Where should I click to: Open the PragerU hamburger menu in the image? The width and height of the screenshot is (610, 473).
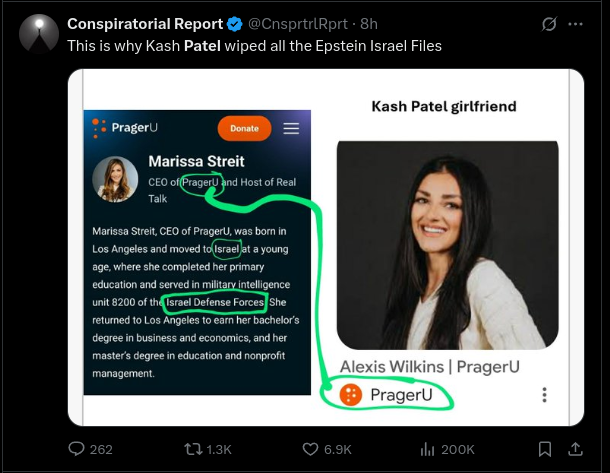point(291,128)
